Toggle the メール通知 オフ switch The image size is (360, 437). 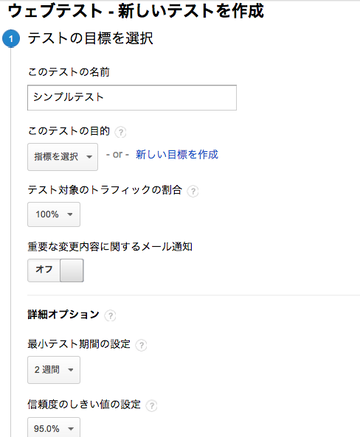(x=55, y=270)
